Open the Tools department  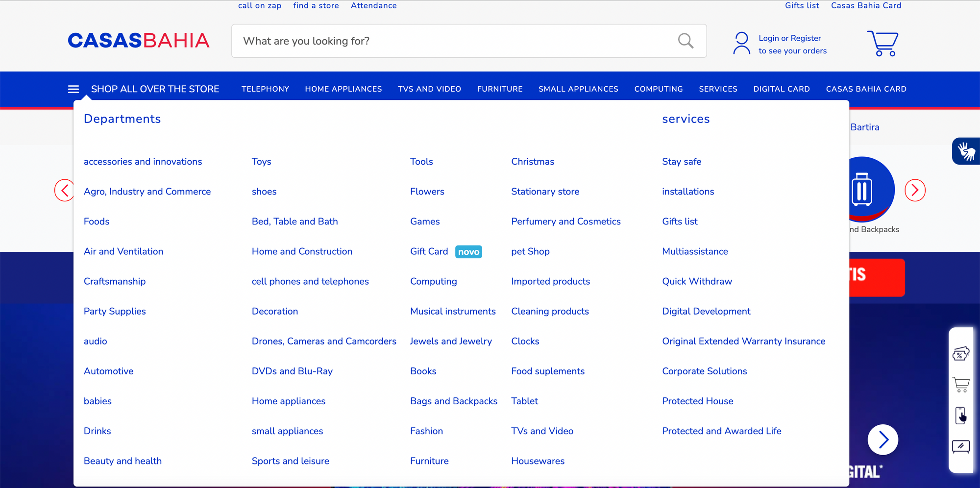421,162
